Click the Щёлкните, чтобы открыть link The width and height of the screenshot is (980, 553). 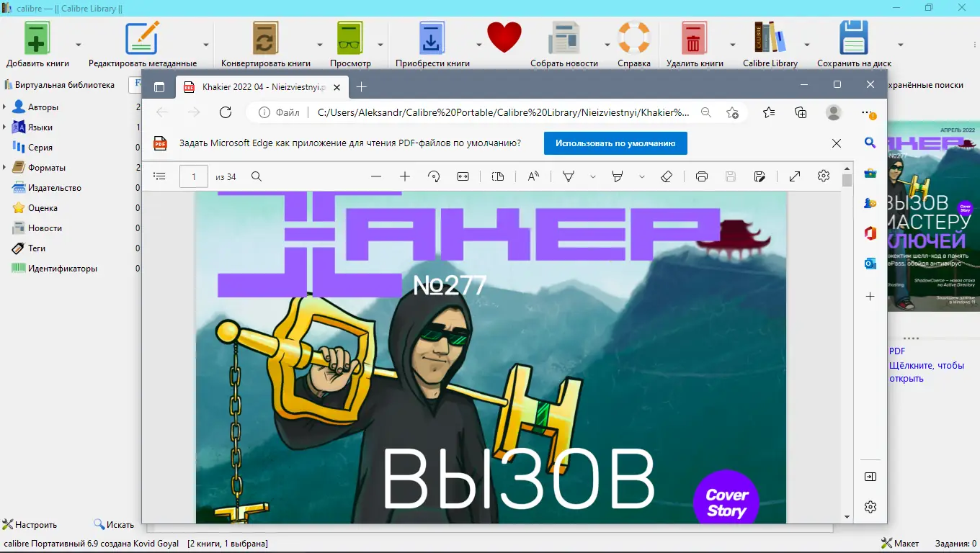click(926, 372)
